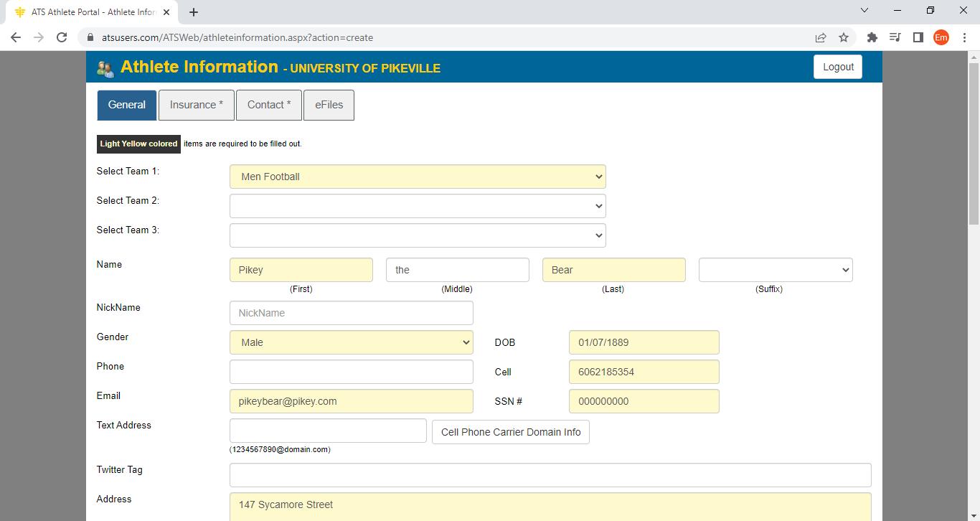Click the page vertical scrollbar

[x=974, y=144]
